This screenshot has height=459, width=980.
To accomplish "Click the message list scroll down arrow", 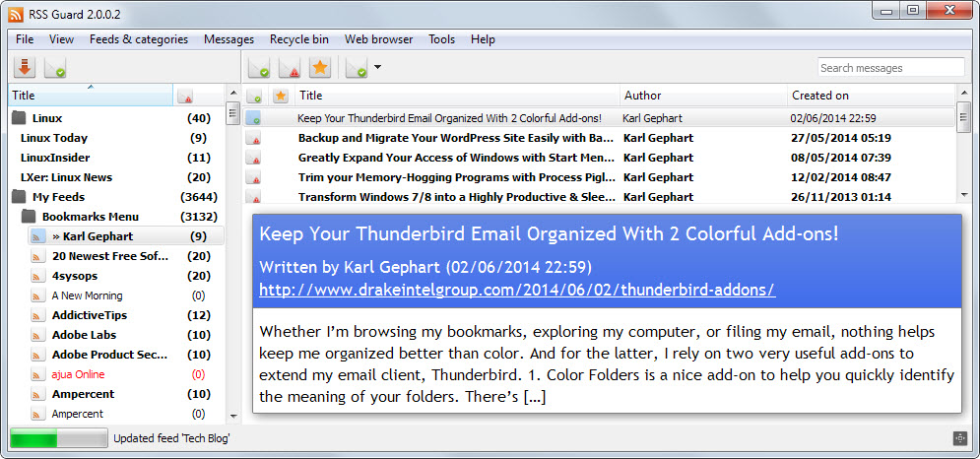I will (963, 196).
